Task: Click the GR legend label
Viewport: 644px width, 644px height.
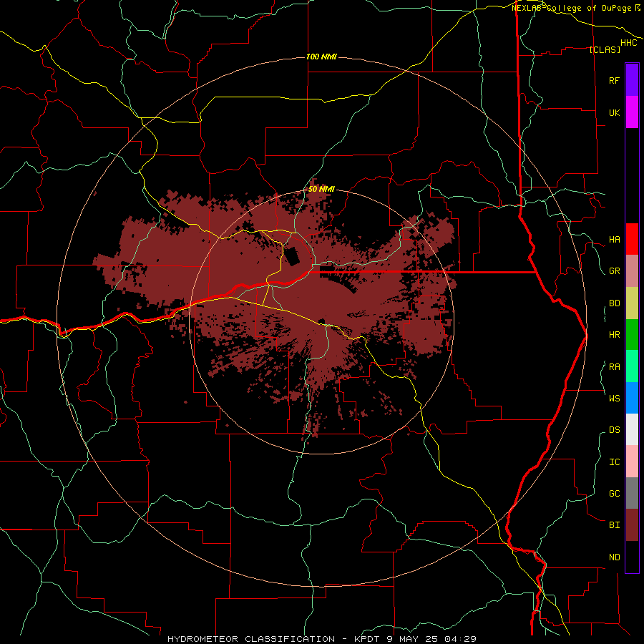Action: point(614,271)
